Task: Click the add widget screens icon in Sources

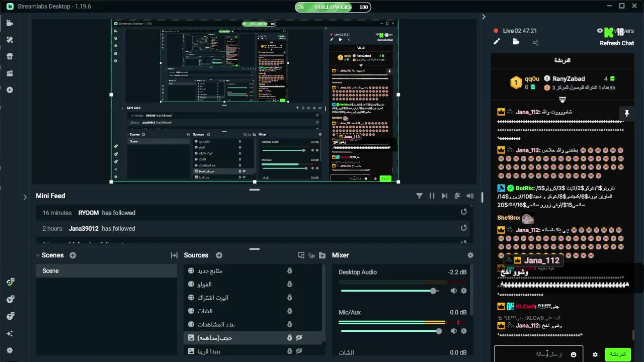Action: pos(301,255)
